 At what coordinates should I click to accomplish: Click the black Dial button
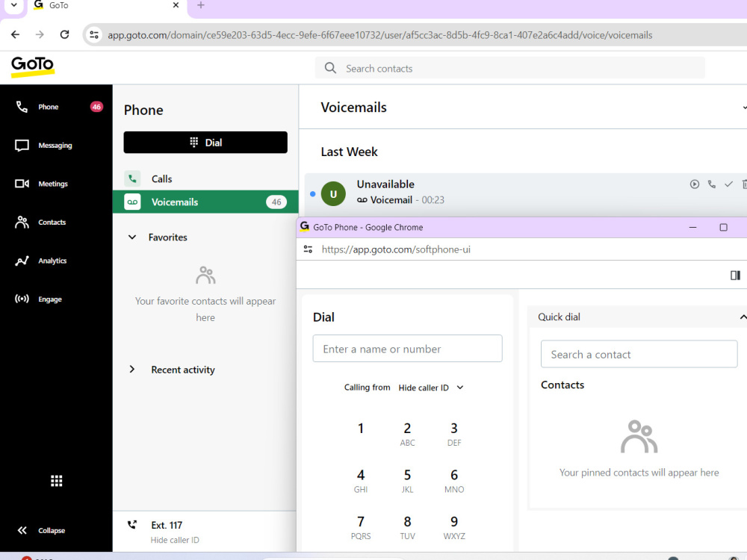205,143
